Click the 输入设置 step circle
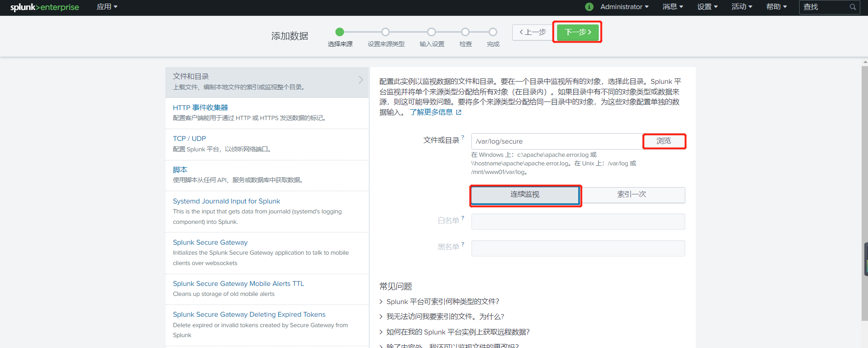This screenshot has height=348, width=868. [x=432, y=32]
